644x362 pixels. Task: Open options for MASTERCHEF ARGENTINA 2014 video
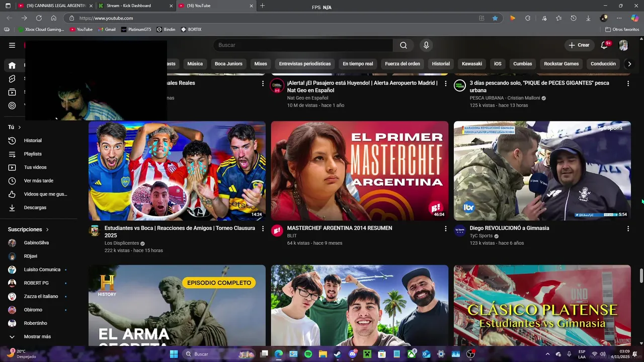445,229
